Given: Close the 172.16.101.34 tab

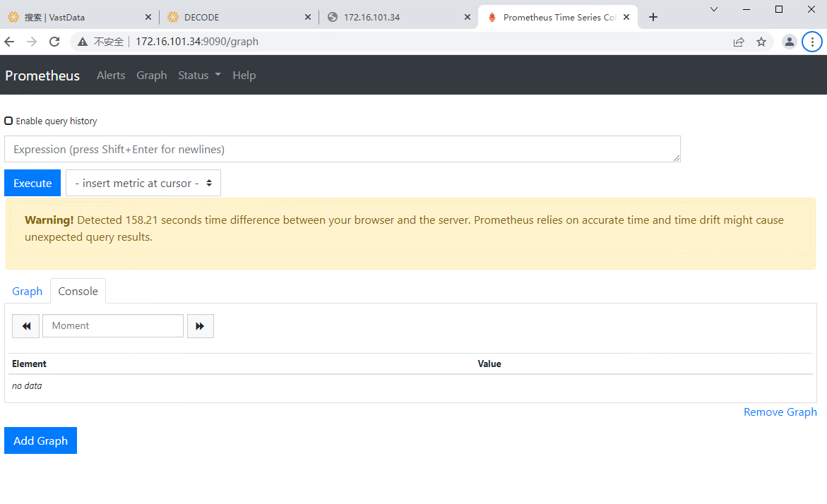Looking at the screenshot, I should 468,17.
